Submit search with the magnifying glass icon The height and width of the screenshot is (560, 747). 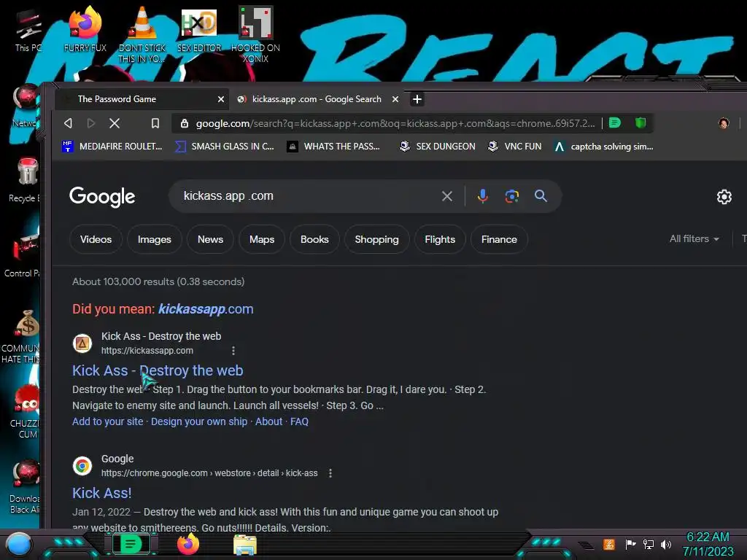click(541, 195)
